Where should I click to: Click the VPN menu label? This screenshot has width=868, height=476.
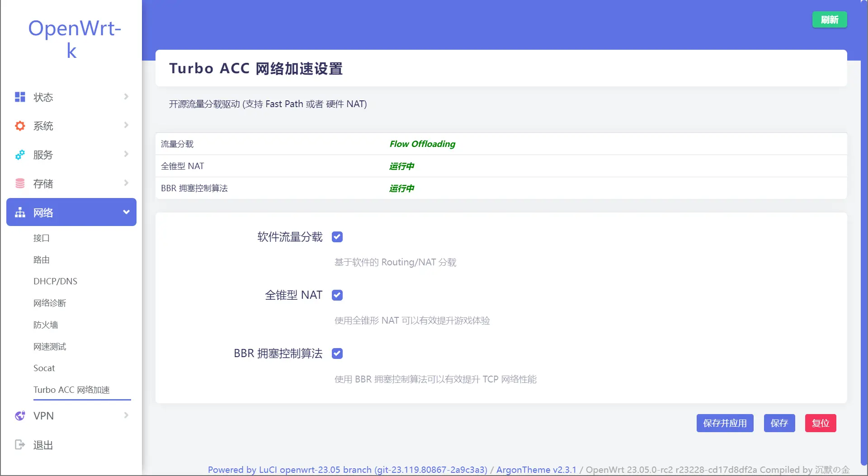[x=43, y=416]
